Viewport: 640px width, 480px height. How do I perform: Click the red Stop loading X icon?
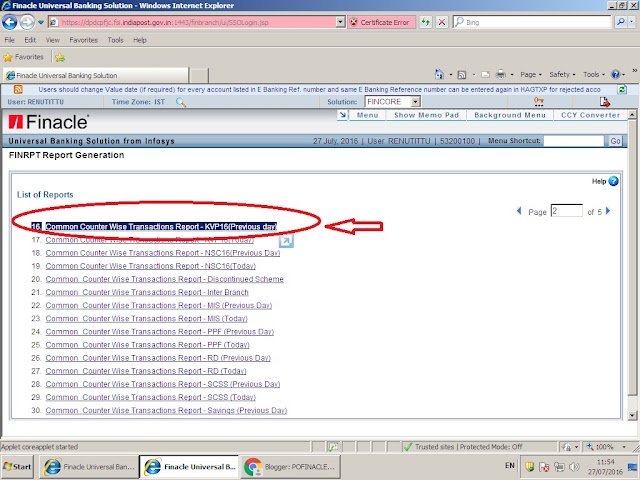coord(442,22)
